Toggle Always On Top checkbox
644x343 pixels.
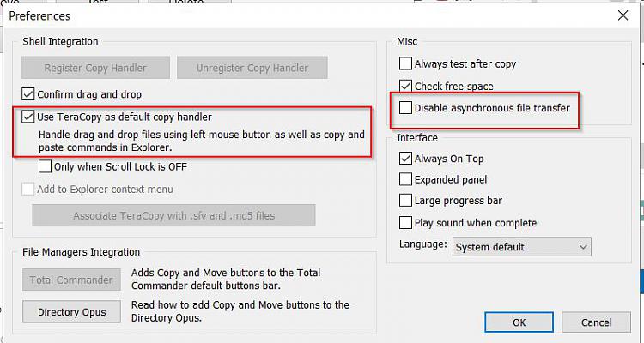405,159
